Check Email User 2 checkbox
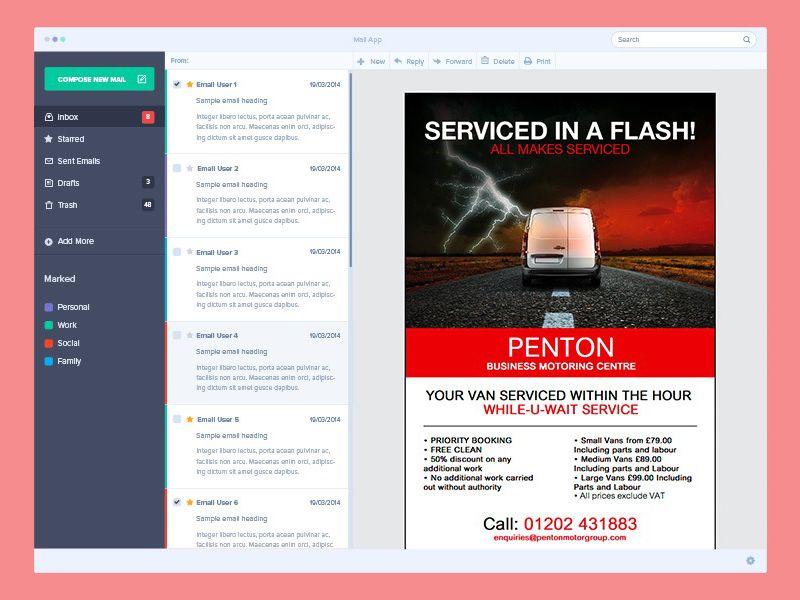Viewport: 800px width, 600px height. click(x=177, y=168)
